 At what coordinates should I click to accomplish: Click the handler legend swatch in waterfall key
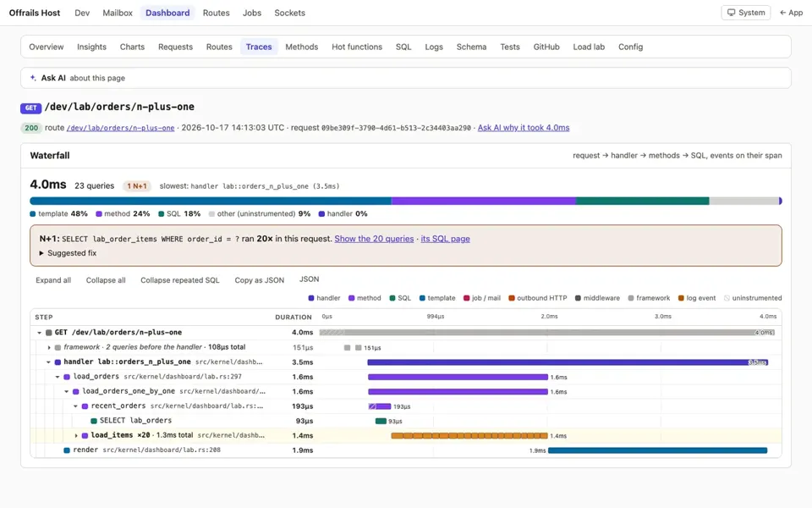point(311,298)
